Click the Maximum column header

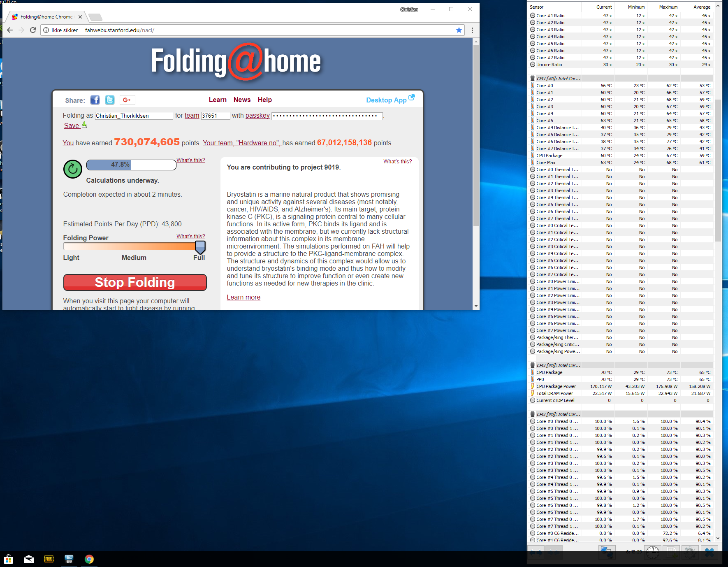pos(664,7)
